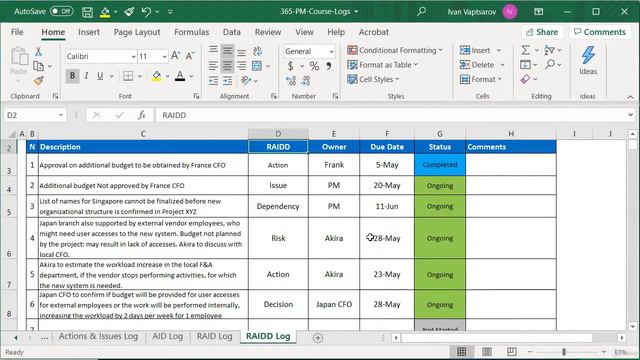This screenshot has height=360, width=640.
Task: Add a new sheet with plus icon
Action: point(318,338)
